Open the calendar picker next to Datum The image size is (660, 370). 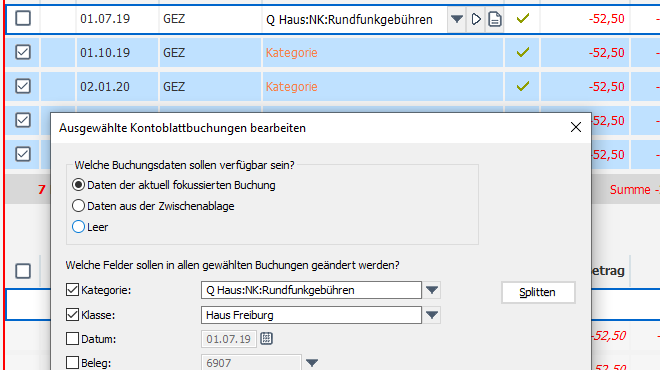[266, 338]
